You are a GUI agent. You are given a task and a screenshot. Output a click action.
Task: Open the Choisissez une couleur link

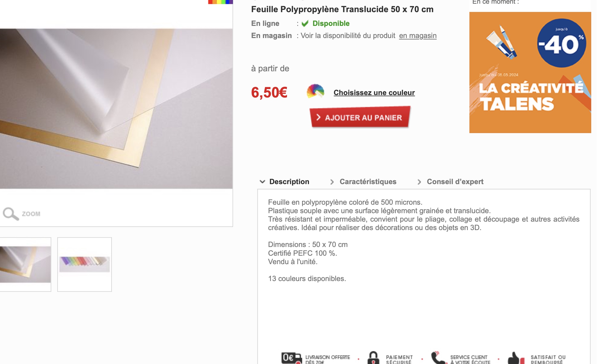click(x=374, y=93)
